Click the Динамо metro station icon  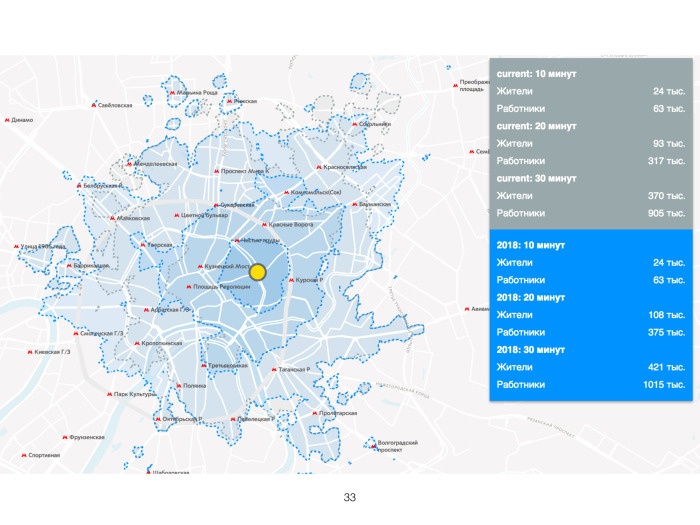tap(7, 120)
